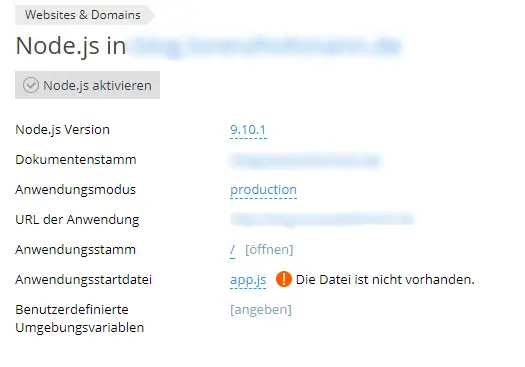Viewport: 525px width, 367px height.
Task: Click the 'Node.js in' page heading
Action: 71,46
